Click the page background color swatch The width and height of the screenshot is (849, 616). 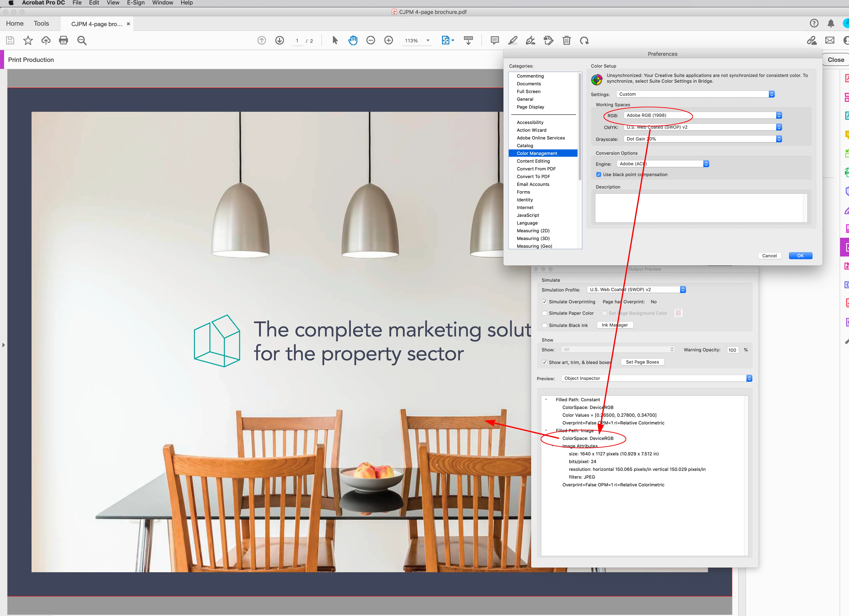point(678,313)
